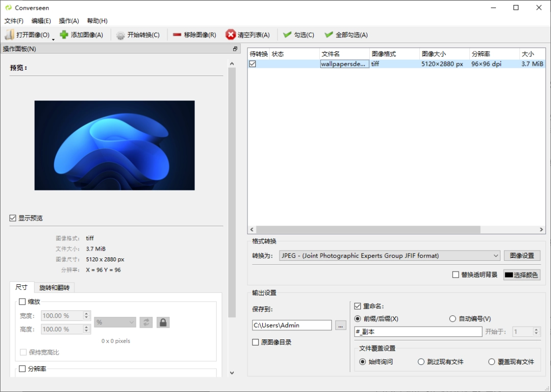Select the 覆盖现有文件 radio button
Image resolution: width=551 pixels, height=392 pixels.
click(x=492, y=361)
